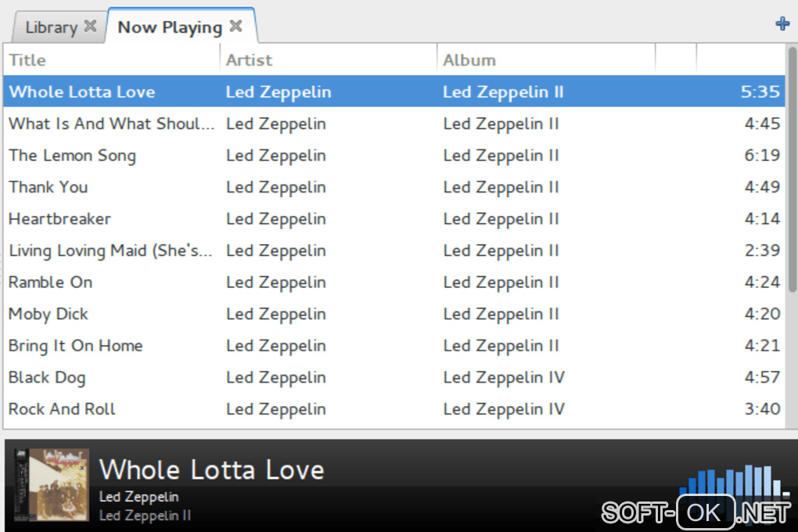Select The Lemon Song track
Screen dimensions: 798x532
click(x=72, y=155)
